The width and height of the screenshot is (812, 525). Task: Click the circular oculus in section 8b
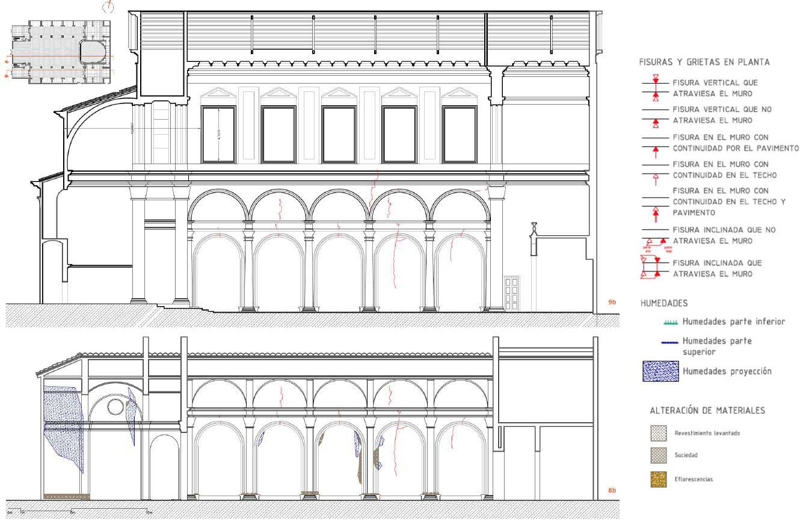click(115, 406)
